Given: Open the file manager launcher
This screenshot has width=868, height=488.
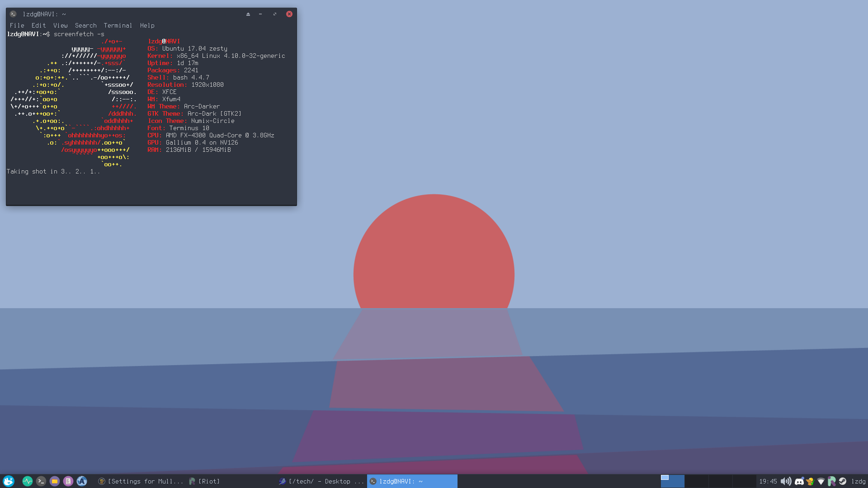Looking at the screenshot, I should 55,481.
